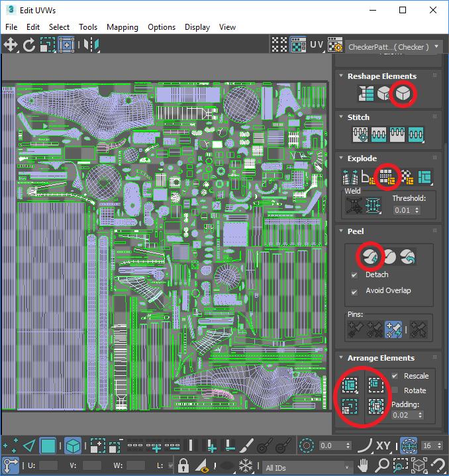Click the Rescale Elements icon
449x476 pixels.
(350, 406)
